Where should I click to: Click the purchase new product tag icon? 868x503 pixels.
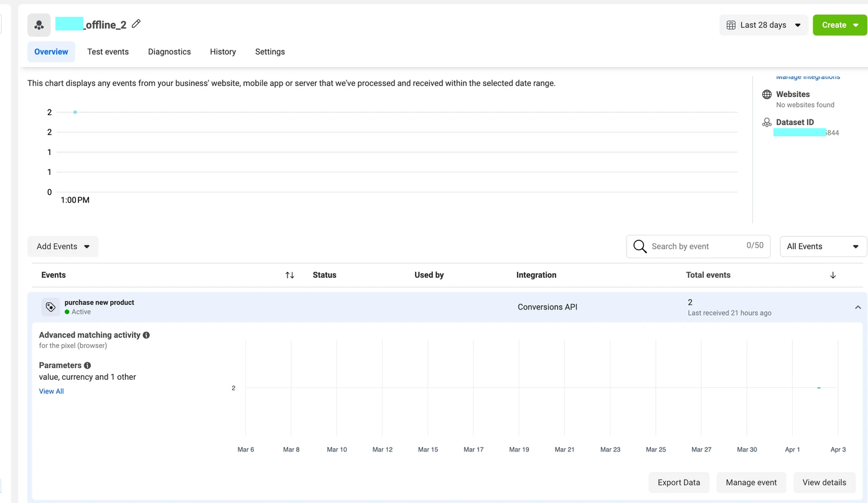click(50, 307)
